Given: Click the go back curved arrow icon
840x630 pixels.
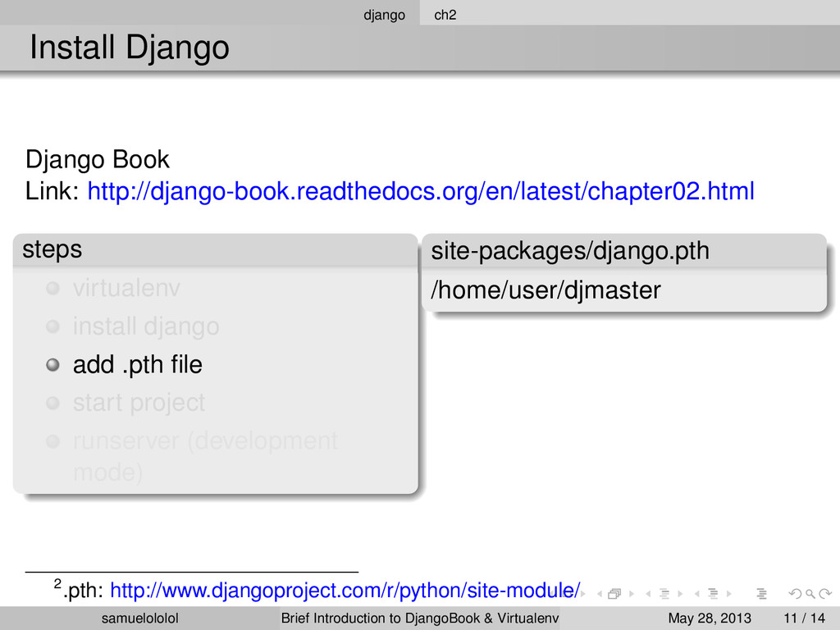Looking at the screenshot, I should (x=795, y=594).
